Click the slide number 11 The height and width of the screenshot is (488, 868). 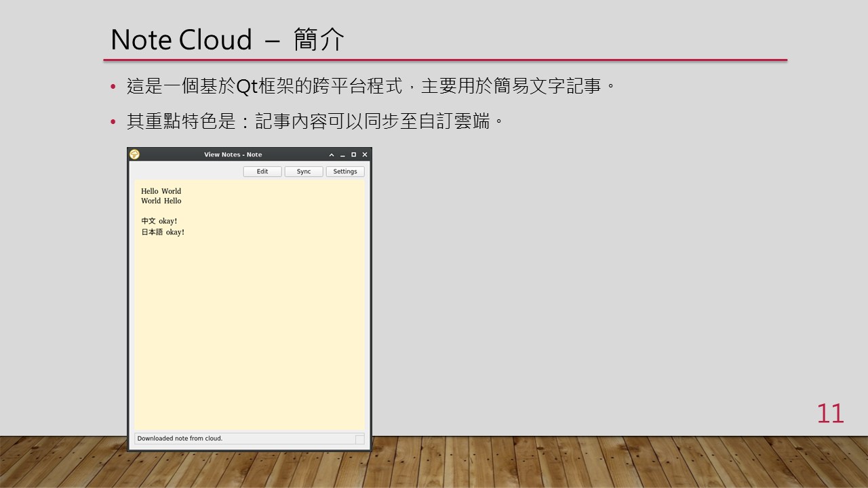coord(830,413)
